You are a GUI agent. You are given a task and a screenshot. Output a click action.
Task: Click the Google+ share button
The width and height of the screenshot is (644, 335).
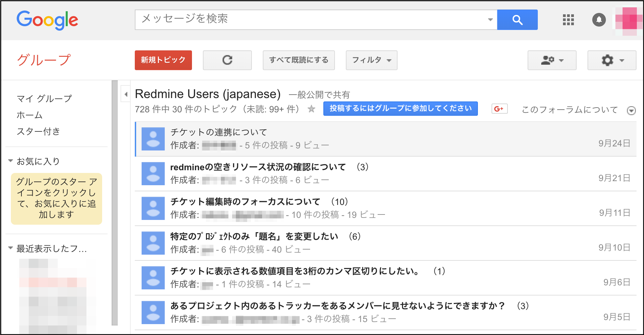(499, 109)
